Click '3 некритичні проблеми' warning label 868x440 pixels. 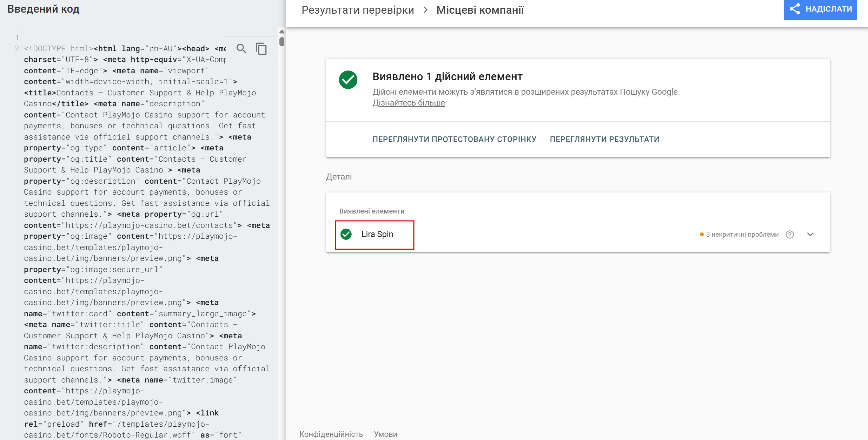pyautogui.click(x=742, y=235)
